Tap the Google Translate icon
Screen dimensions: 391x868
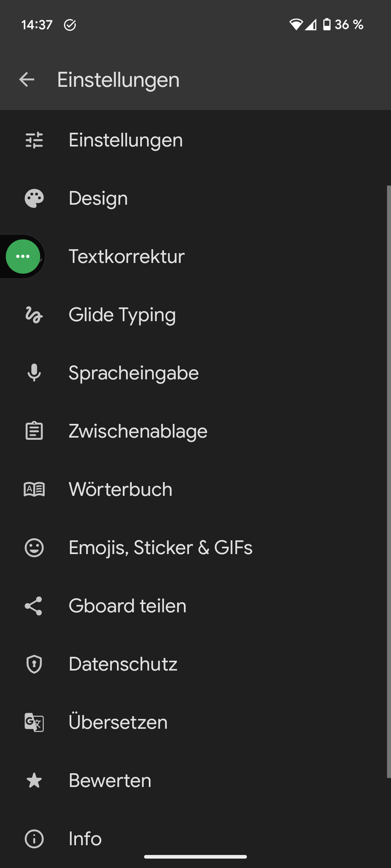point(34,722)
